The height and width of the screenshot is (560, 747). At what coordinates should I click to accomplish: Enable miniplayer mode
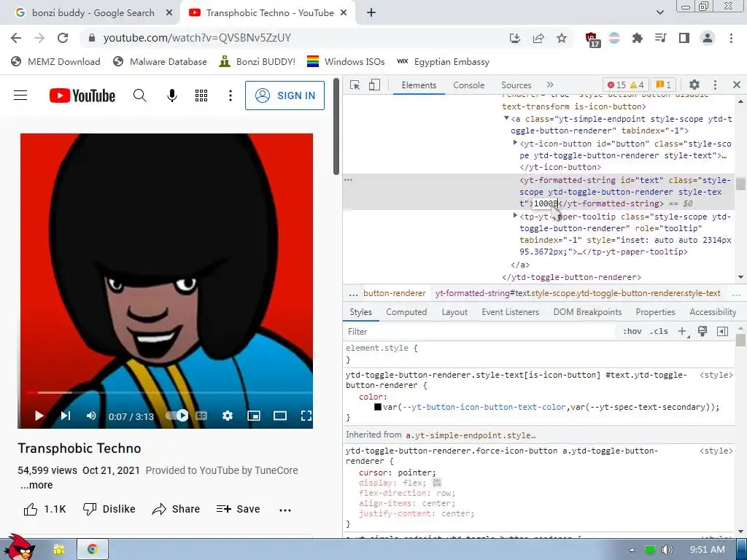[254, 416]
